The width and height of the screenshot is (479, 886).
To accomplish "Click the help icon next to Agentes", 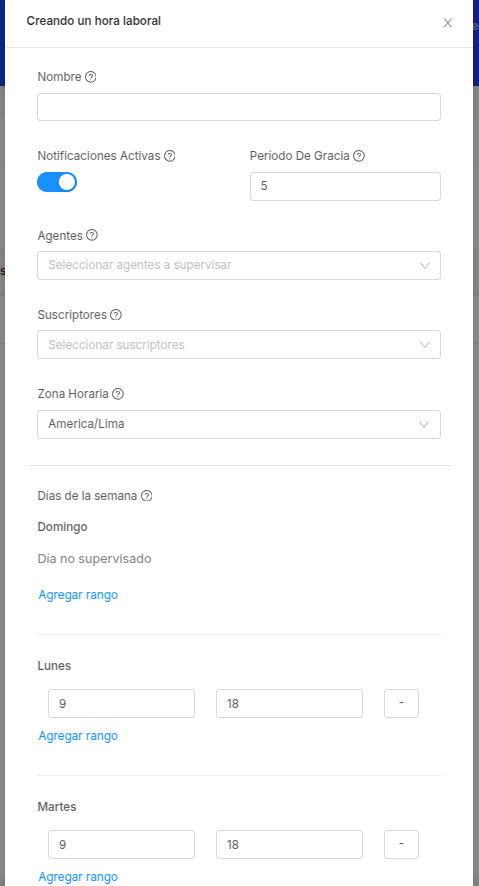I will [92, 236].
